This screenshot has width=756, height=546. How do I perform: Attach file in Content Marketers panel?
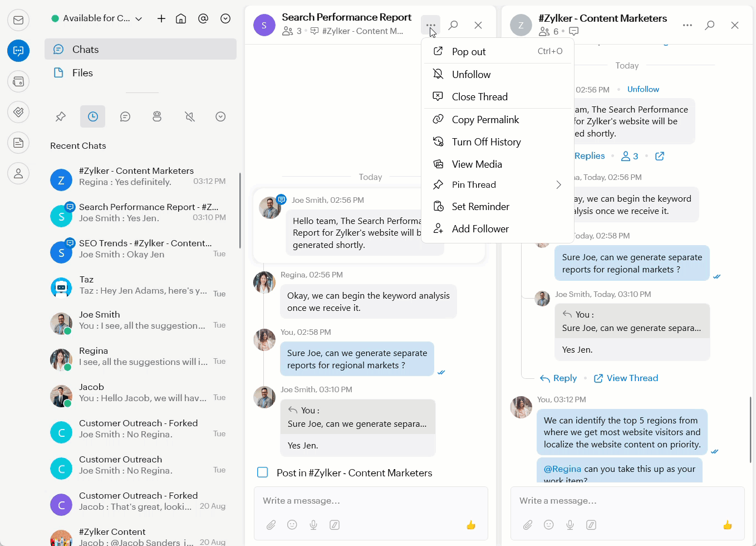point(528,525)
